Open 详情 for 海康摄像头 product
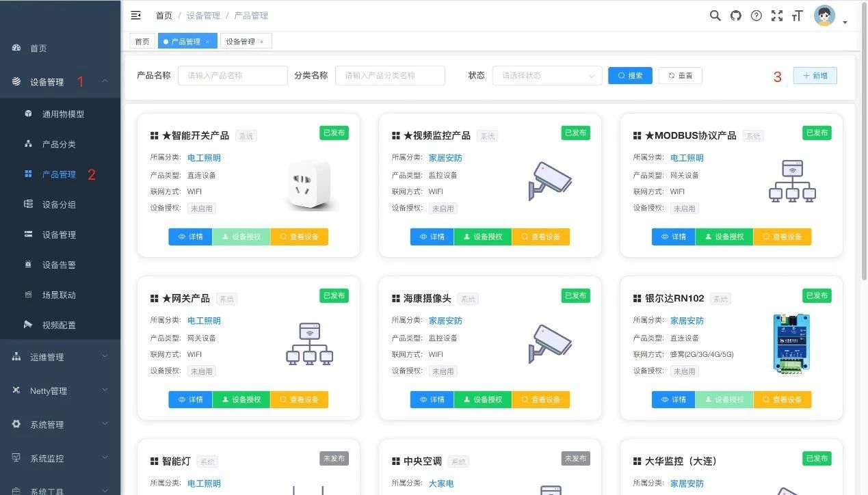The image size is (868, 495). (432, 399)
